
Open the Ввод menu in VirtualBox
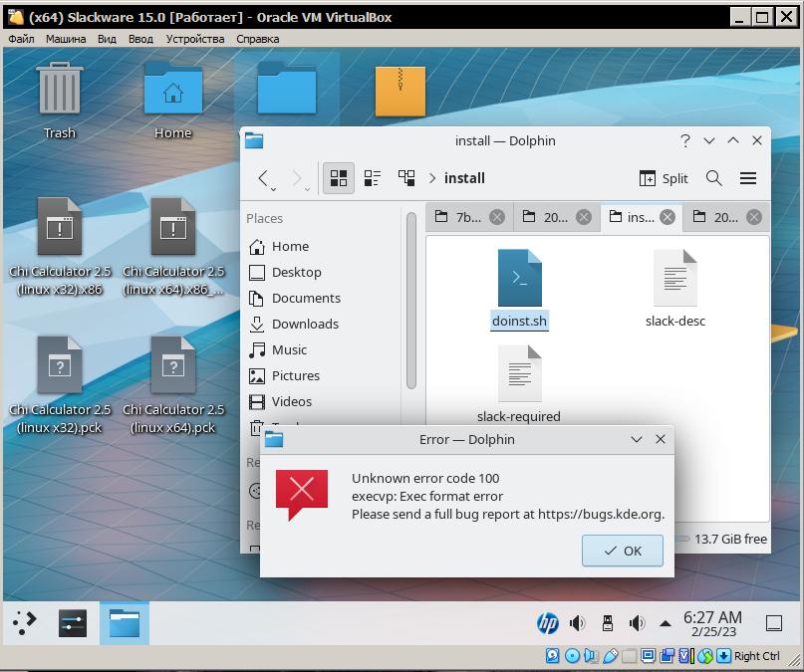tap(140, 39)
